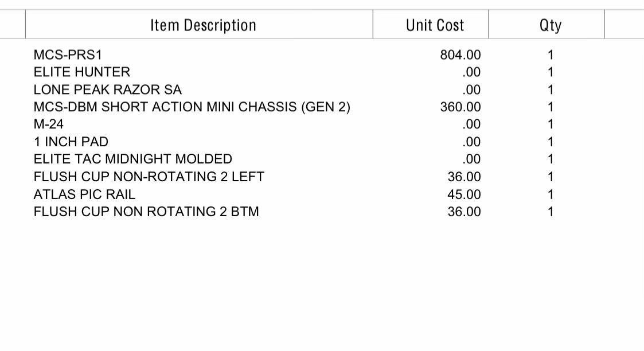Click the 45.00 unit cost value
The height and width of the screenshot is (351, 644).
tap(464, 194)
